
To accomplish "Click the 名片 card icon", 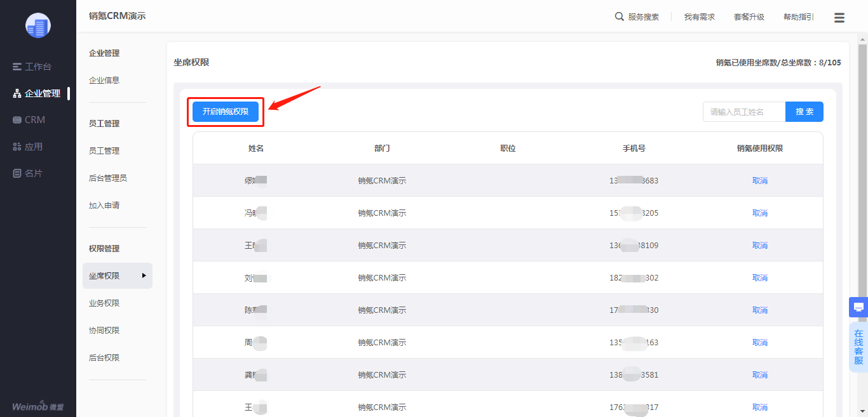I will [17, 173].
